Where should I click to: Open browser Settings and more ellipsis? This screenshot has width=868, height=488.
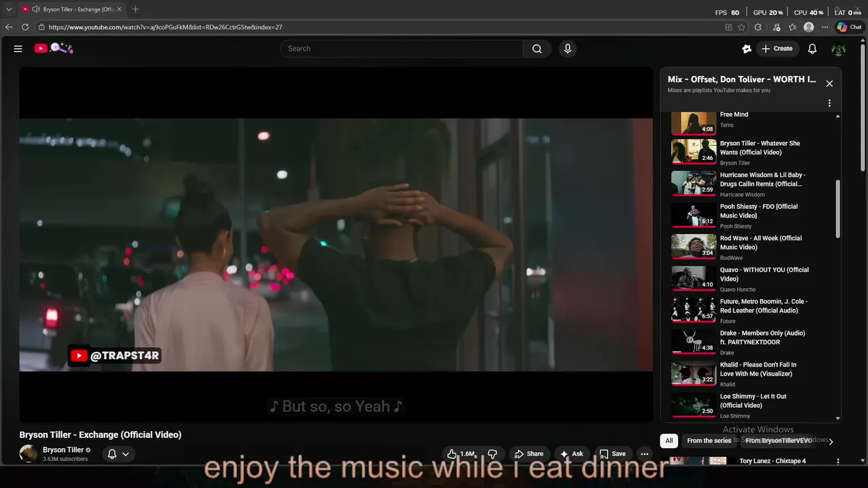click(825, 27)
